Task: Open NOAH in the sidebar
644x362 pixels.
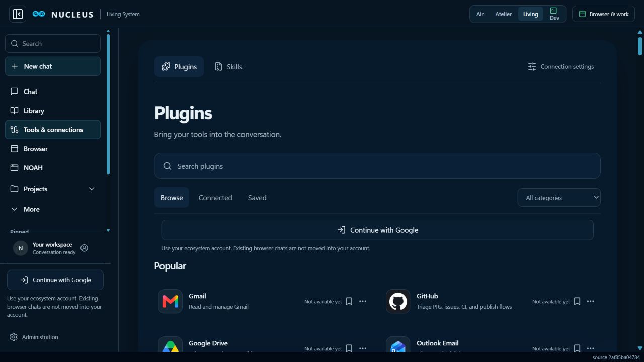Action: click(x=53, y=168)
